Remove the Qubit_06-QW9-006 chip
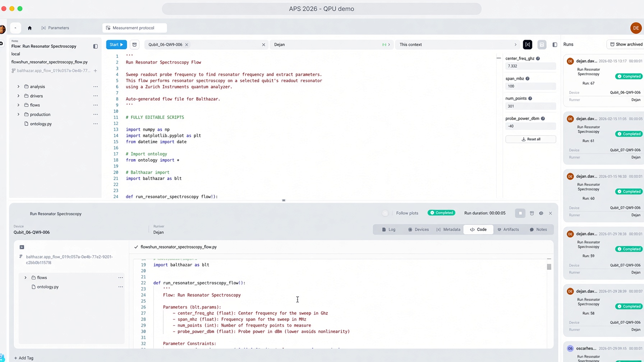Viewport: 644px width, 362px height. tap(187, 45)
